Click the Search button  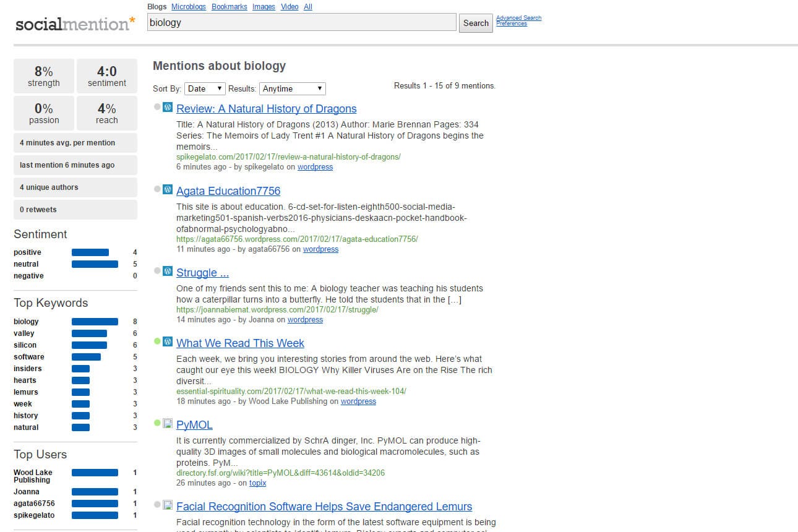pos(476,23)
